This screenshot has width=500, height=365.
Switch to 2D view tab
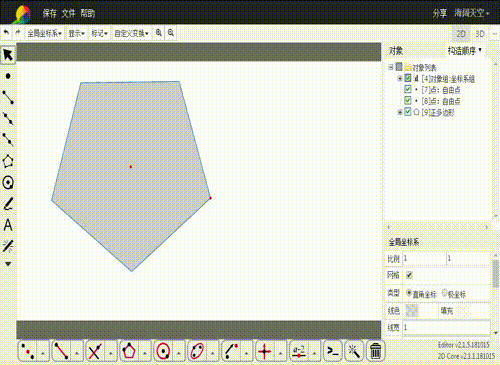[461, 34]
